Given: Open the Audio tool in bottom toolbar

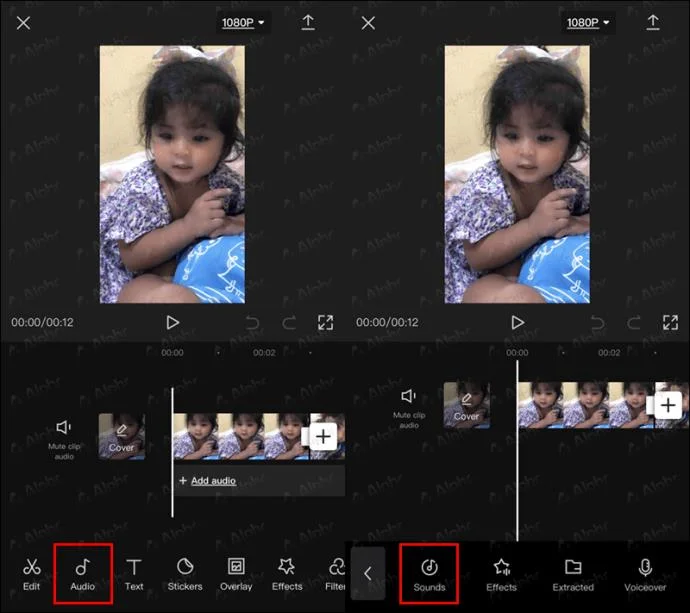Looking at the screenshot, I should pos(83,574).
